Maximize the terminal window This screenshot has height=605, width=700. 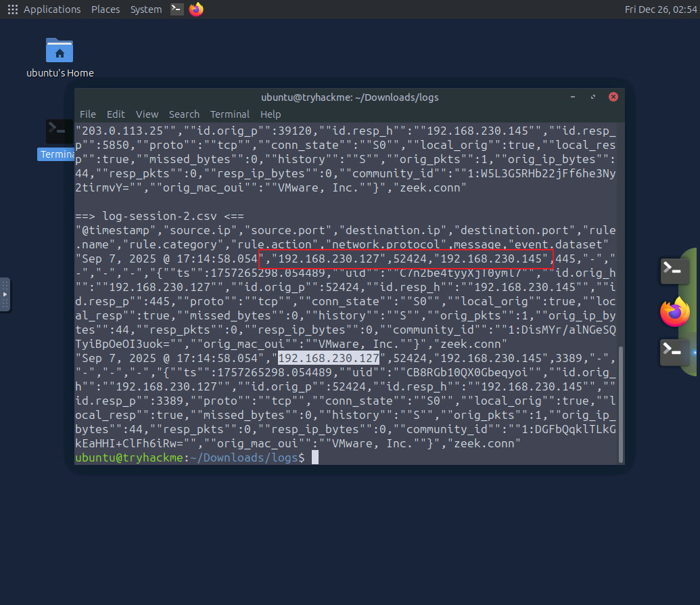click(x=593, y=97)
